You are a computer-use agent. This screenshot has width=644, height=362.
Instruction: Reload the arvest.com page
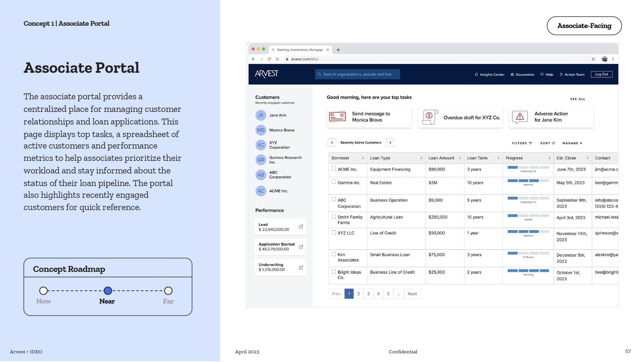(x=269, y=59)
